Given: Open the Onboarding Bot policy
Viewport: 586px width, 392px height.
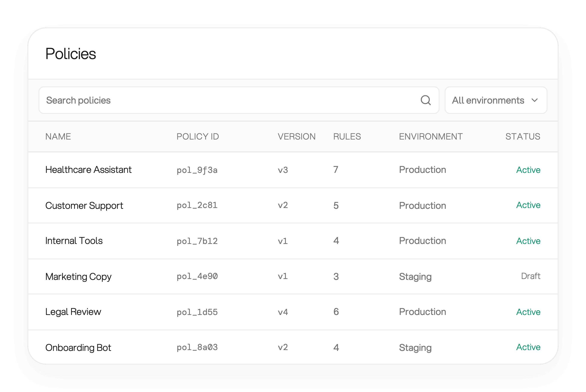Looking at the screenshot, I should click(x=78, y=347).
